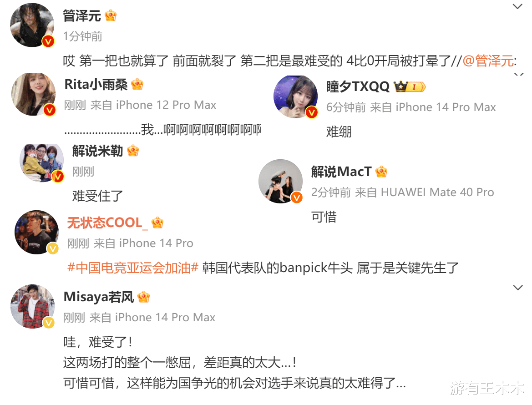The height and width of the screenshot is (405, 532).
Task: Click the verified V badge on 瞳夕TXQQ's avatar
Action: (311, 112)
